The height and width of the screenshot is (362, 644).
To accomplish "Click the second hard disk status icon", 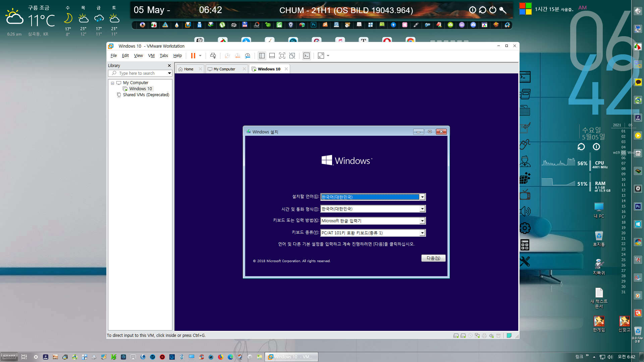I will tap(463, 336).
